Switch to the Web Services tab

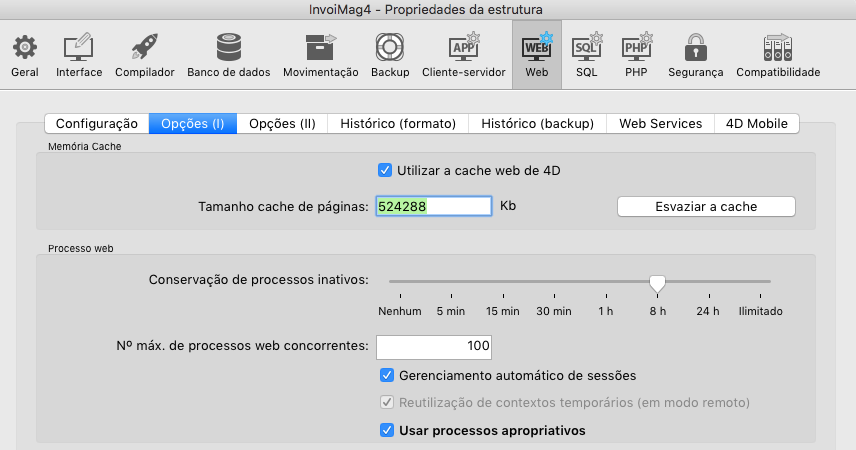660,124
